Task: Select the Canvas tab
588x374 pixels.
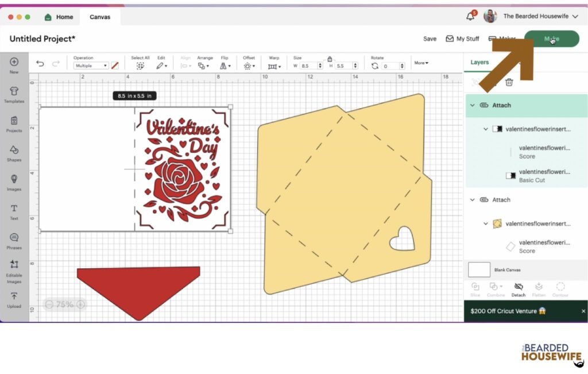Action: point(99,17)
